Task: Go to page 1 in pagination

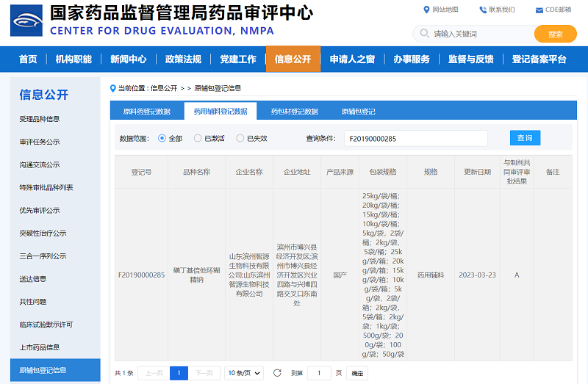Action: tap(179, 373)
